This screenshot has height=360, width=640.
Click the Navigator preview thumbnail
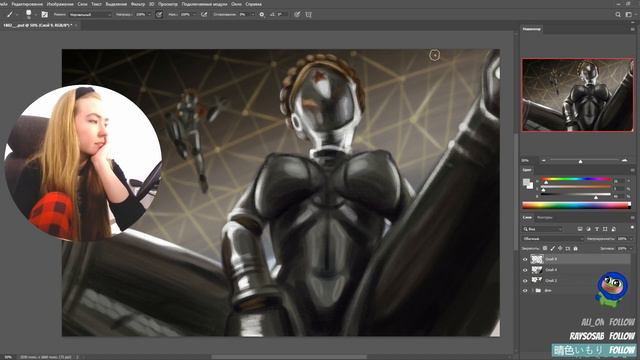(577, 95)
